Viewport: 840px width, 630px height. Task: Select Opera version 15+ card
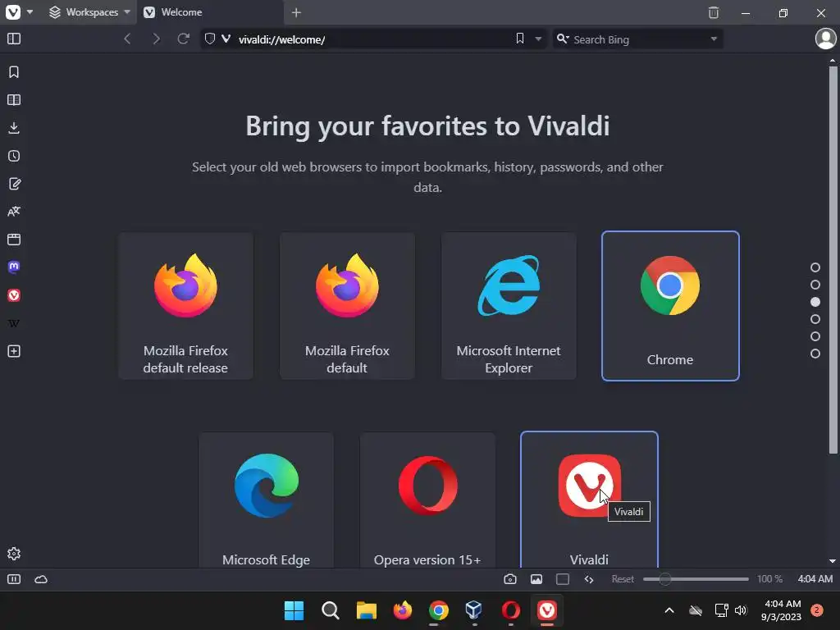(427, 500)
